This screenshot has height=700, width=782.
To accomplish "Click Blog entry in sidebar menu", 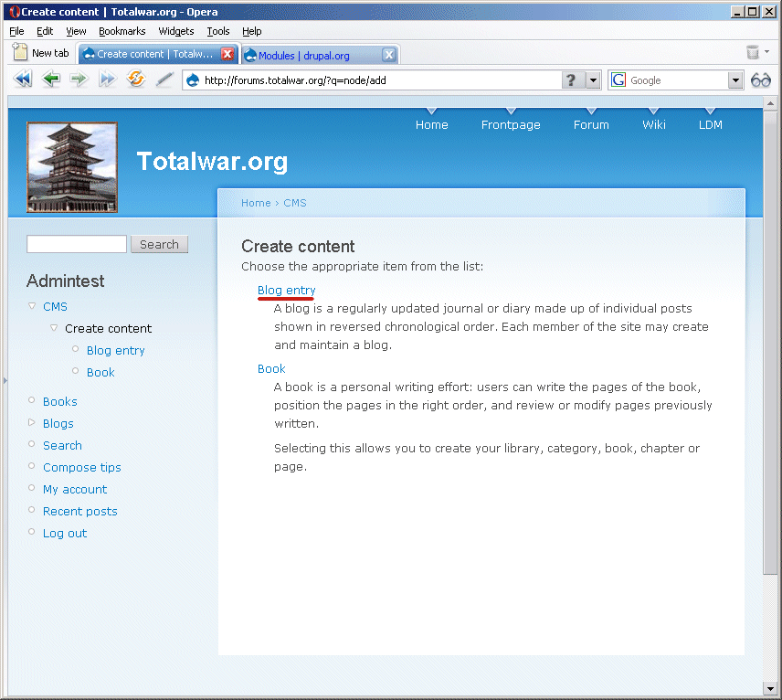I will coord(116,350).
